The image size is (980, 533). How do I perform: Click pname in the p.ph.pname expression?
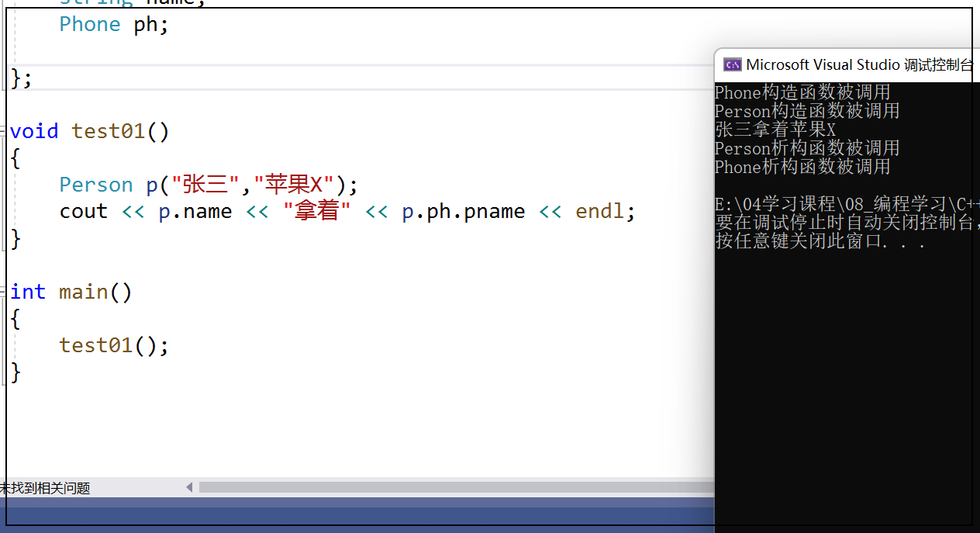click(x=494, y=211)
